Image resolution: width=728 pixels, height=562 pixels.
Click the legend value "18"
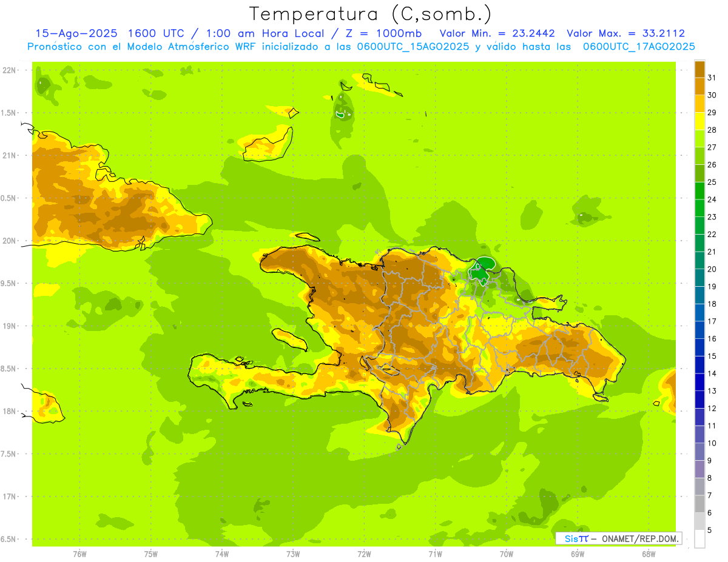pos(712,304)
